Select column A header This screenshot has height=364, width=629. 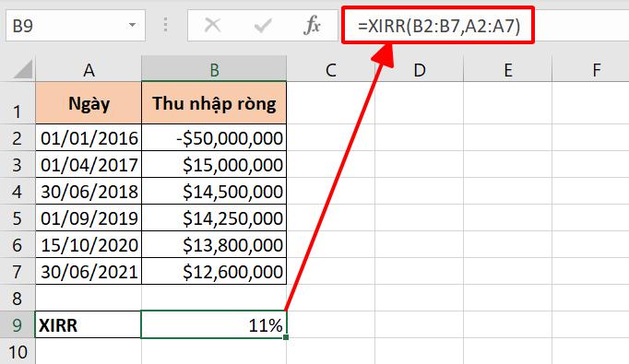[89, 70]
